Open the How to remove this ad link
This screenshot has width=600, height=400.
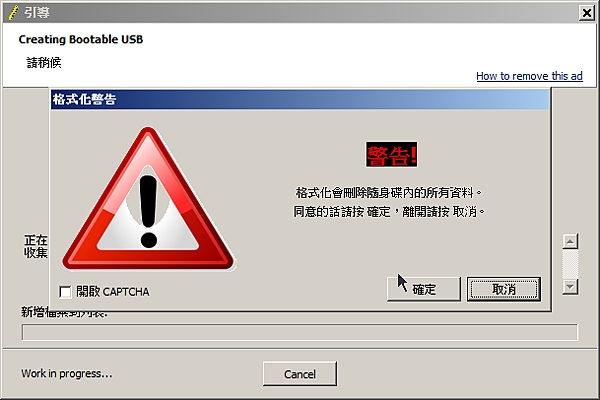click(529, 76)
